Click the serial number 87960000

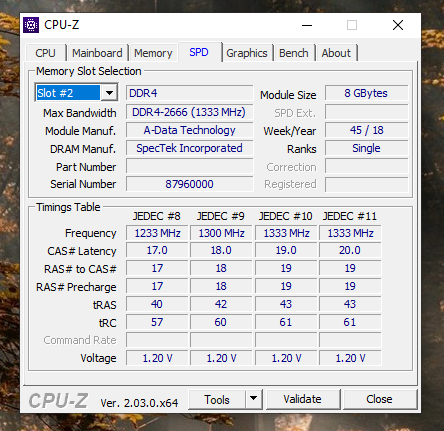tap(189, 184)
